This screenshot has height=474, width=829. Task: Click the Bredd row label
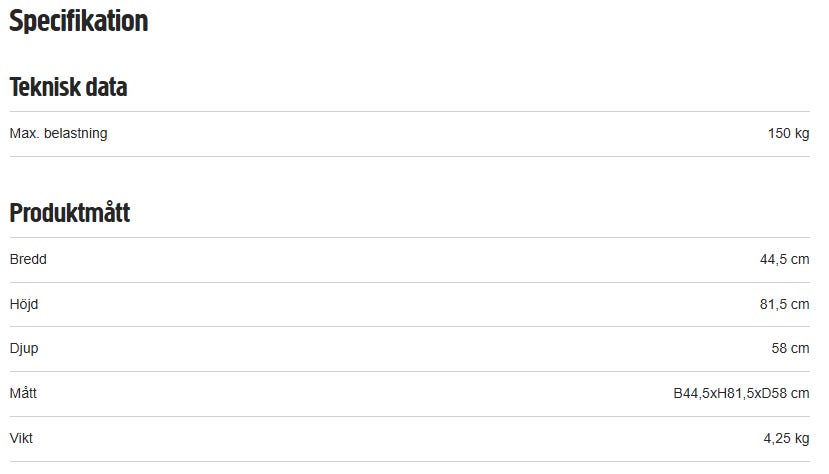pos(28,260)
